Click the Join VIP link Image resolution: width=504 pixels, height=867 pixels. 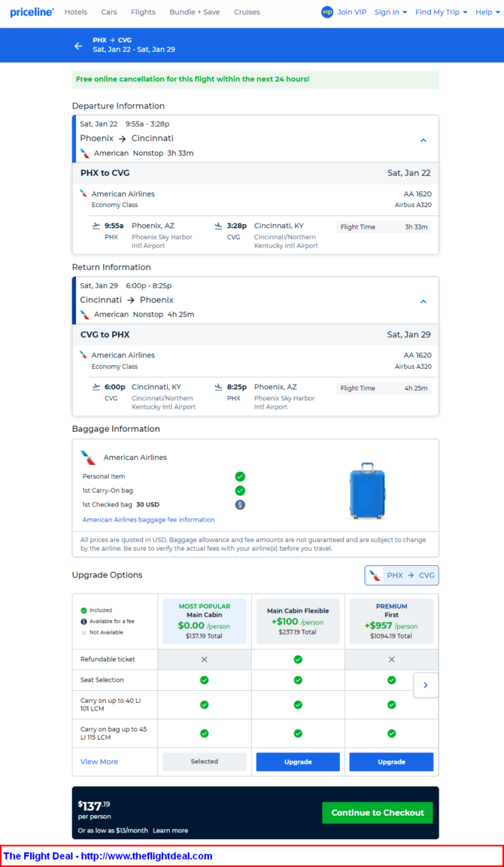click(351, 12)
